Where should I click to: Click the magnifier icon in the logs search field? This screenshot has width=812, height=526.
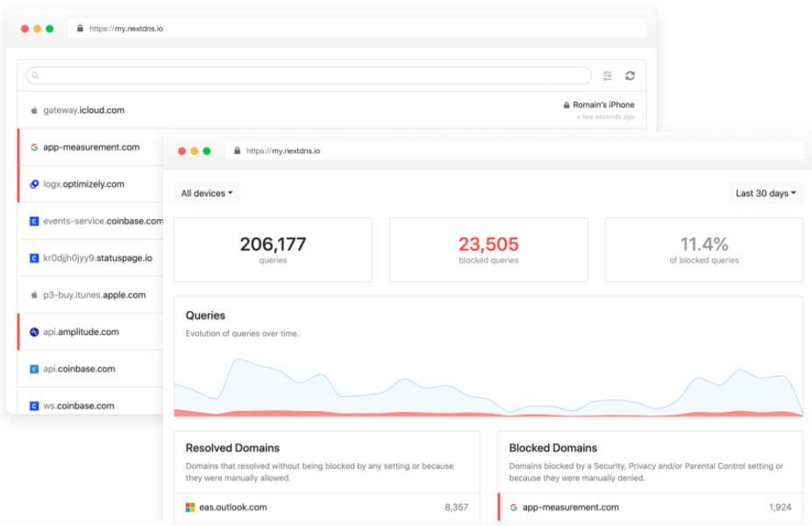pos(35,75)
